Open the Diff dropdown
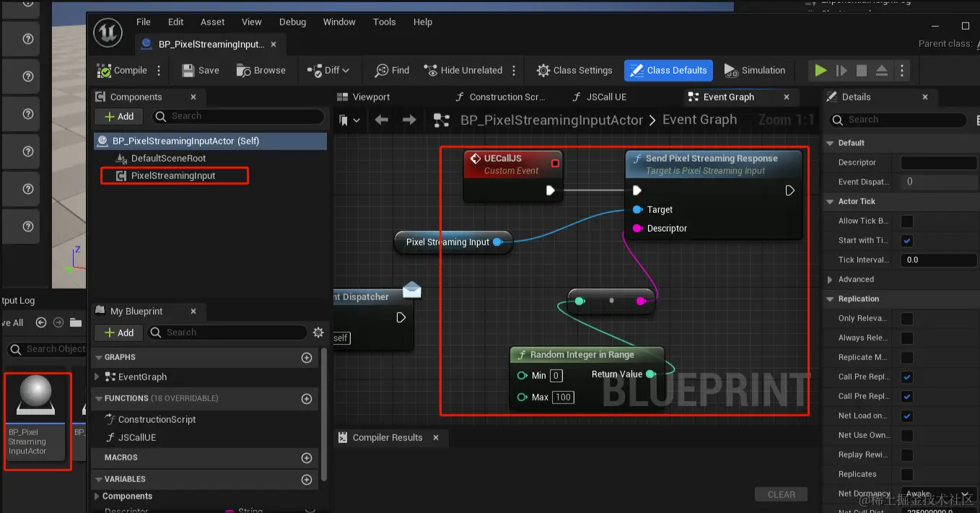The width and height of the screenshot is (980, 513). pyautogui.click(x=328, y=71)
